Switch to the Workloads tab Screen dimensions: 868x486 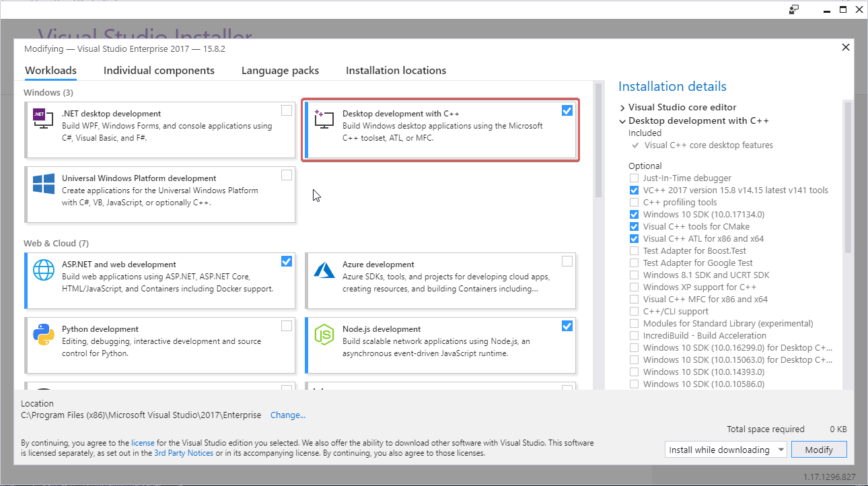point(50,71)
